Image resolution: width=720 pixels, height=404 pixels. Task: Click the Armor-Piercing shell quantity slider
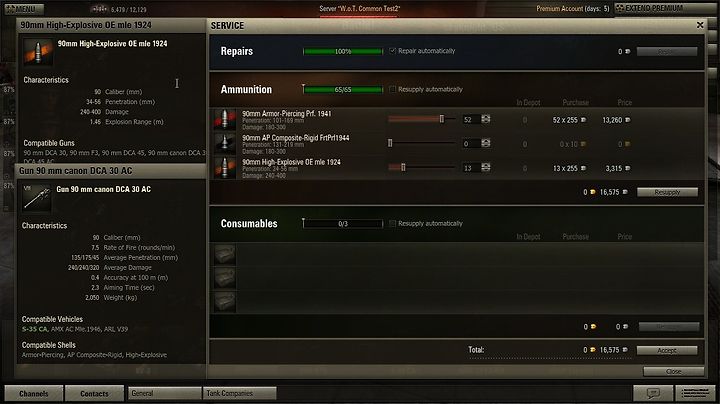[422, 119]
